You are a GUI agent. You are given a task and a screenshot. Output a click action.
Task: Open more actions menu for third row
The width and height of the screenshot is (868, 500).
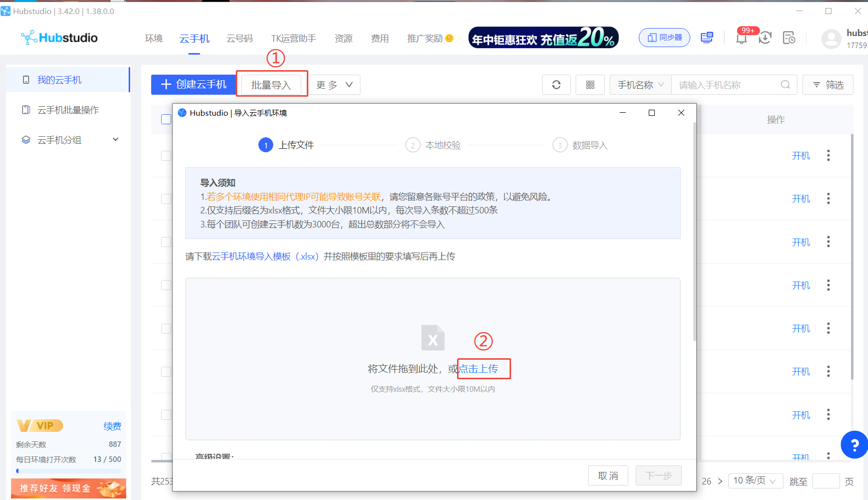pyautogui.click(x=828, y=241)
